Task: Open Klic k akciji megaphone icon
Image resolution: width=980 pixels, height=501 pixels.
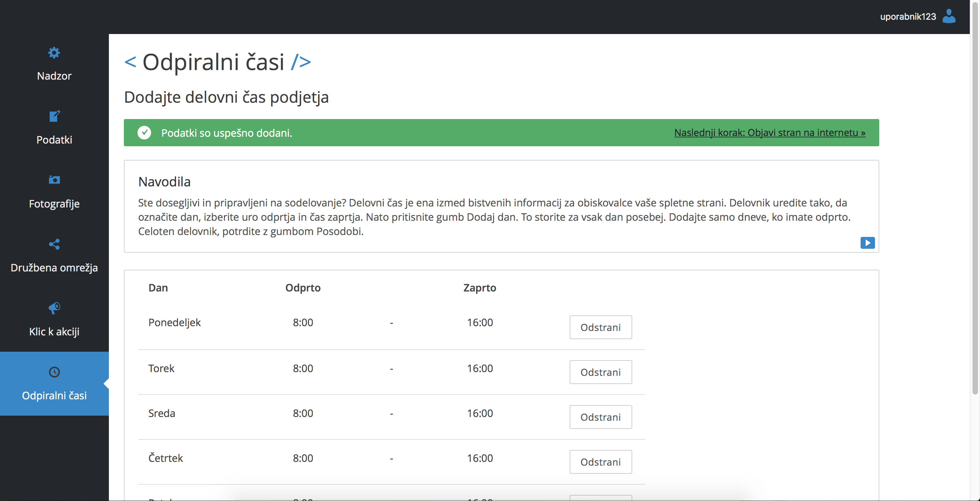Action: [54, 308]
